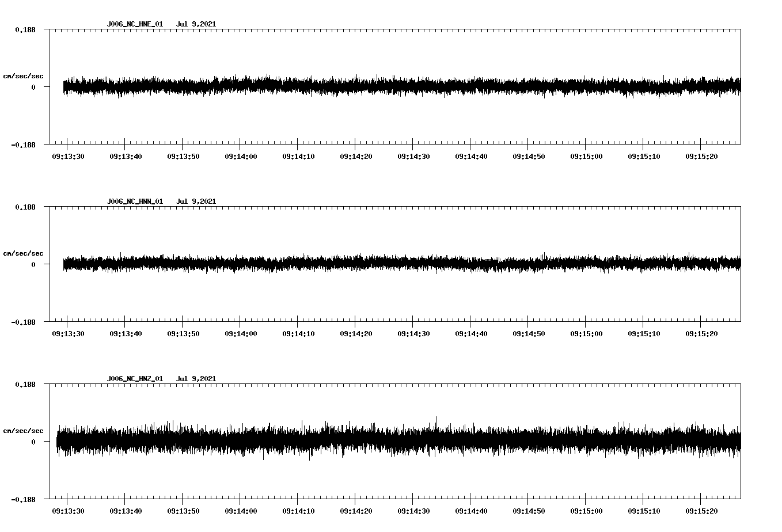Click the 0.188 upper limit on HNE plot
Screen dimensions: 782x532
[25, 29]
